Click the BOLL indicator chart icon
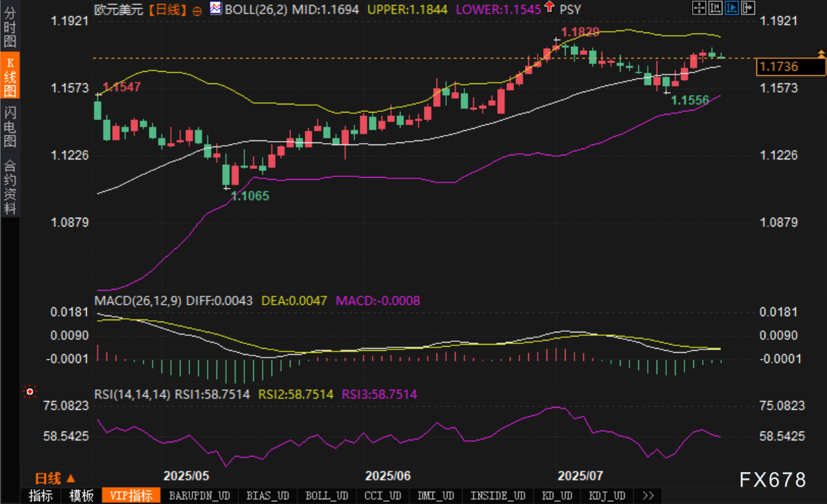Viewport: 827px width, 504px height. 215,9
